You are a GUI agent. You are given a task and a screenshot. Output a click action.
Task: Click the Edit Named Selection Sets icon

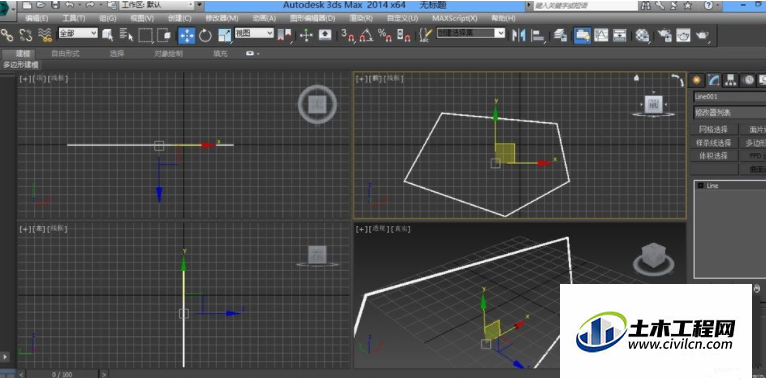click(x=426, y=35)
